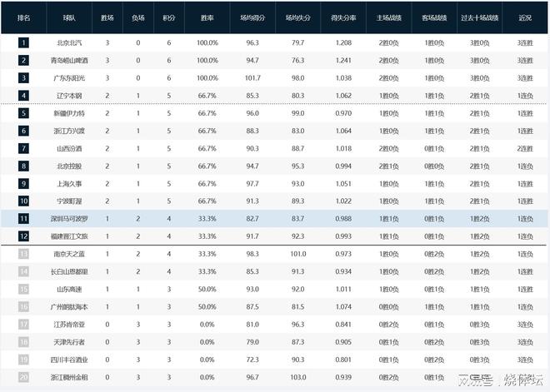The height and width of the screenshot is (392, 550).
Task: Click the rank 20 badge
Action: [x=23, y=377]
